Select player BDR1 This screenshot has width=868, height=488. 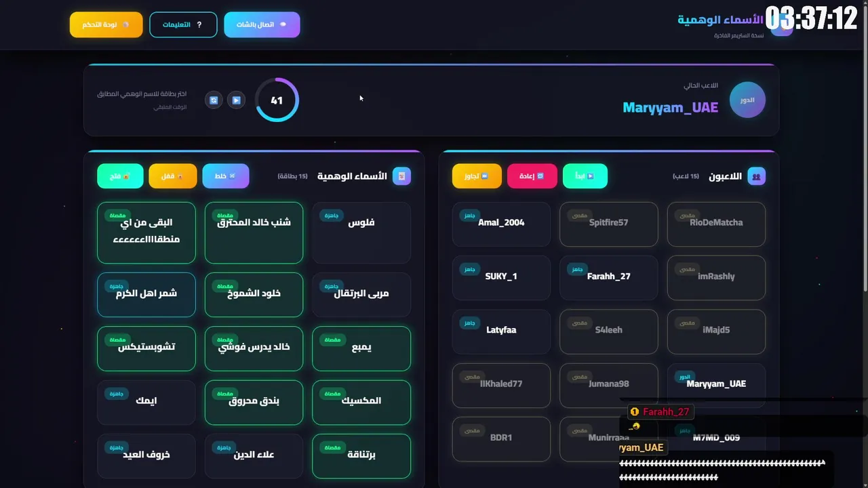point(501,439)
